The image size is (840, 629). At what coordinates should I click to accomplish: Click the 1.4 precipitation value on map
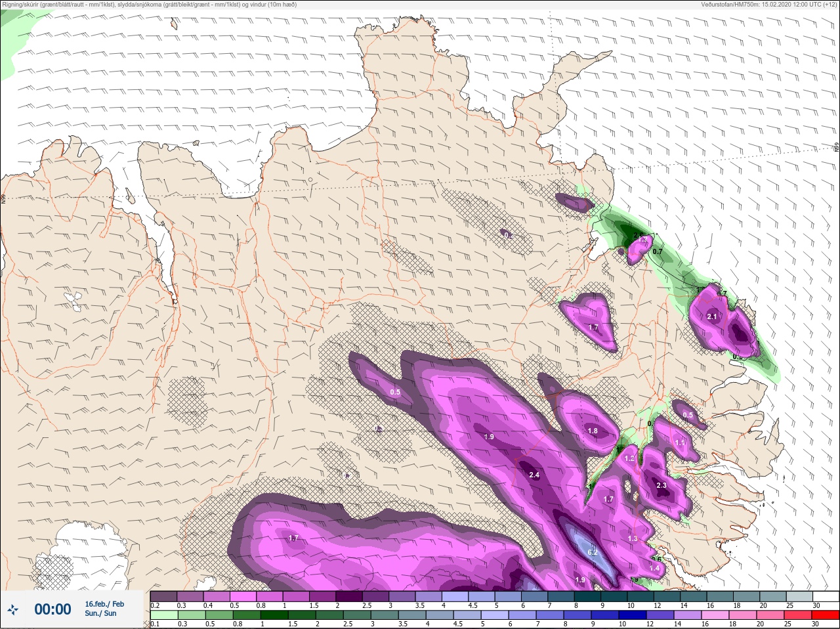click(654, 568)
